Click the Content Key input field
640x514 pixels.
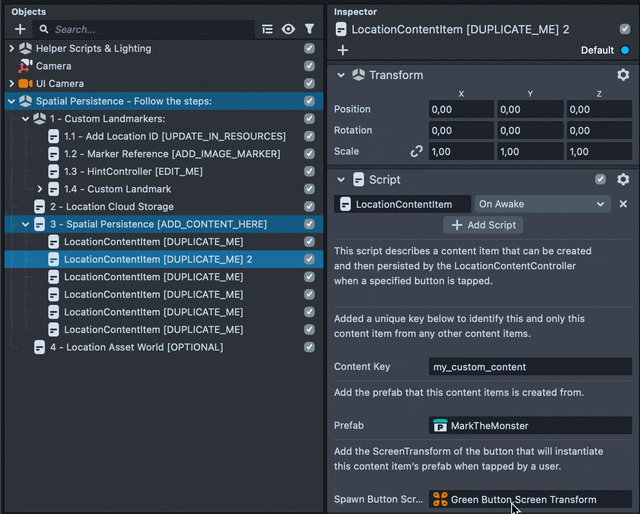(530, 367)
